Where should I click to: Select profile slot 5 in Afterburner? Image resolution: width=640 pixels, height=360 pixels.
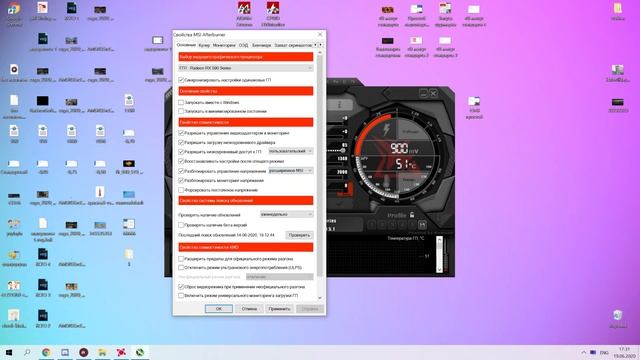[412, 224]
